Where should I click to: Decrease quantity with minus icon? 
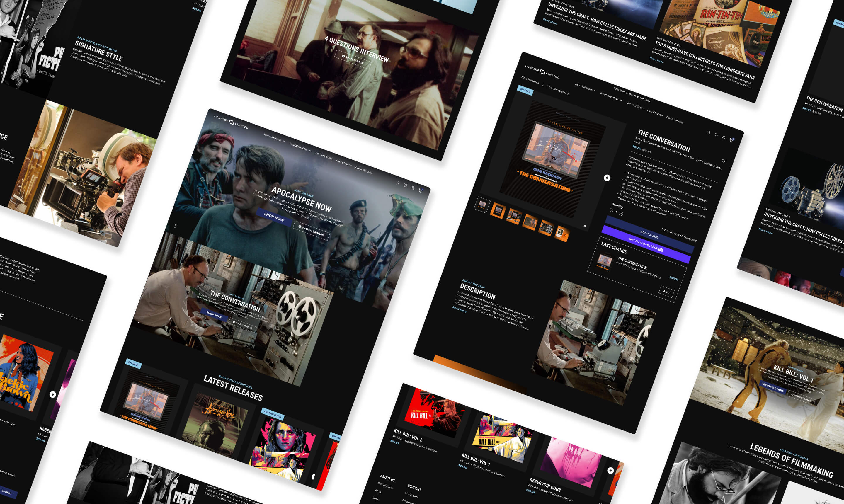coord(611,210)
